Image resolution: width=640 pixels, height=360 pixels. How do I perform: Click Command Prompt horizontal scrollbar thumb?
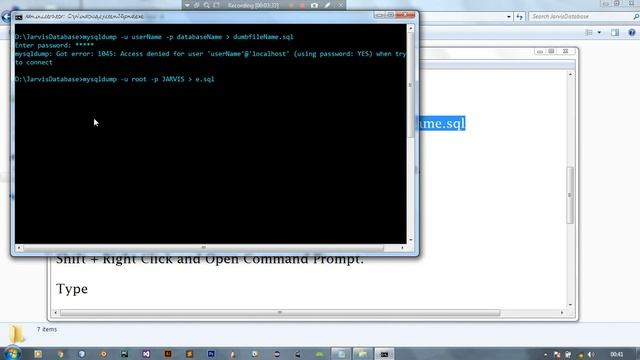tap(203, 247)
